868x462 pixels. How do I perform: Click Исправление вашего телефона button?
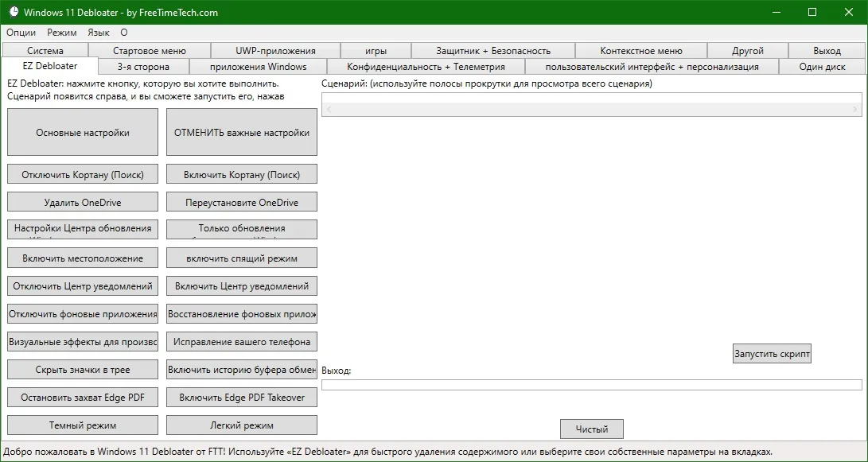(x=242, y=341)
